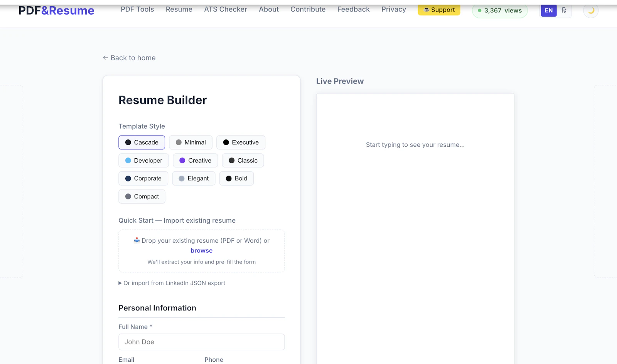Click the Live Preview resume area

pyautogui.click(x=415, y=229)
